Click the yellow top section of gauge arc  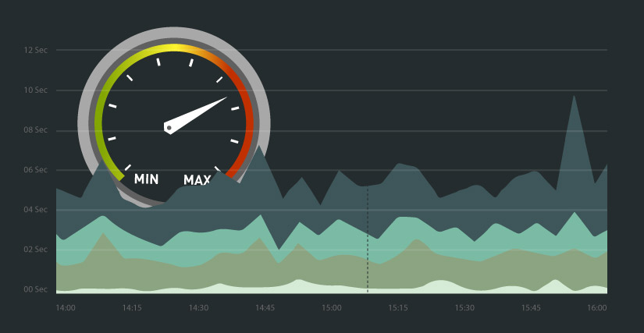(176, 48)
